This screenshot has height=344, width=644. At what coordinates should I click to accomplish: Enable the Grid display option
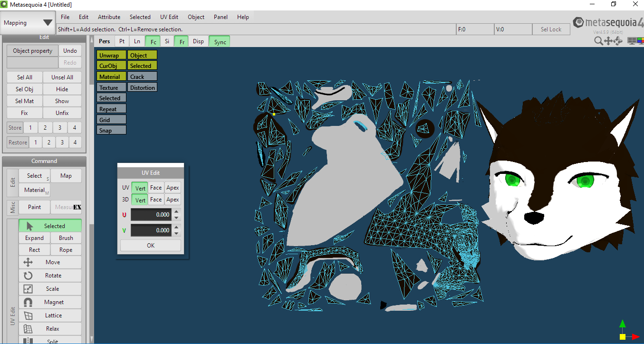[111, 120]
